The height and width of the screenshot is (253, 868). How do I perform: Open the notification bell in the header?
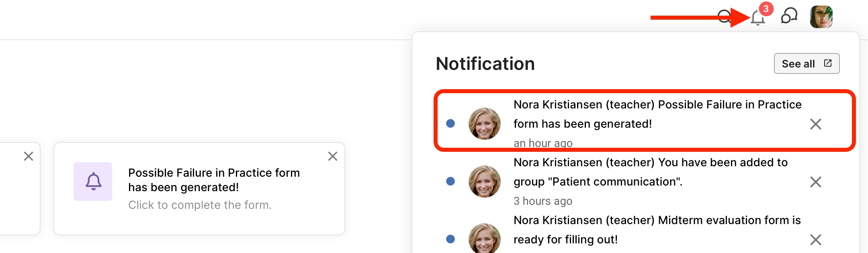click(758, 17)
